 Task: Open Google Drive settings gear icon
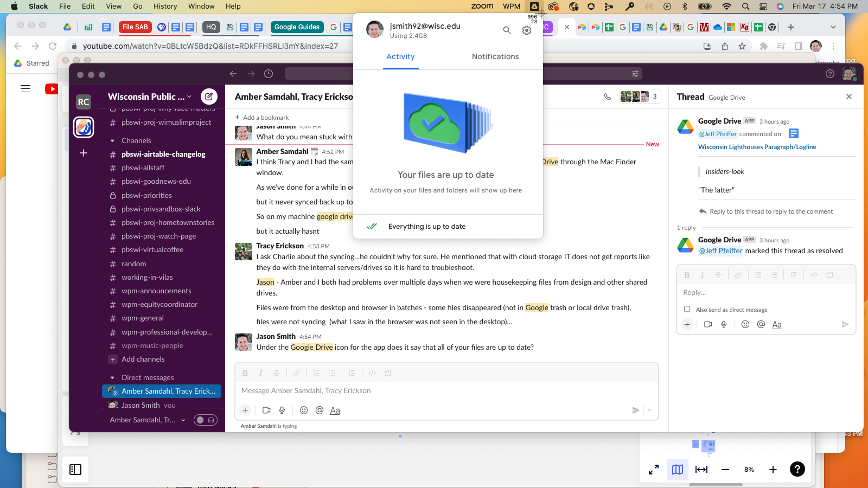[527, 30]
